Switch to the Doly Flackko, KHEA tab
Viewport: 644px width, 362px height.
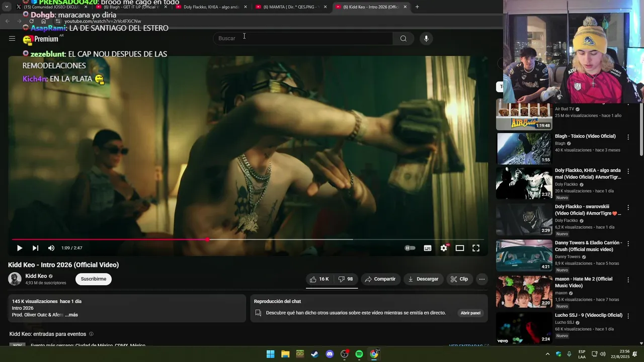[x=211, y=7]
